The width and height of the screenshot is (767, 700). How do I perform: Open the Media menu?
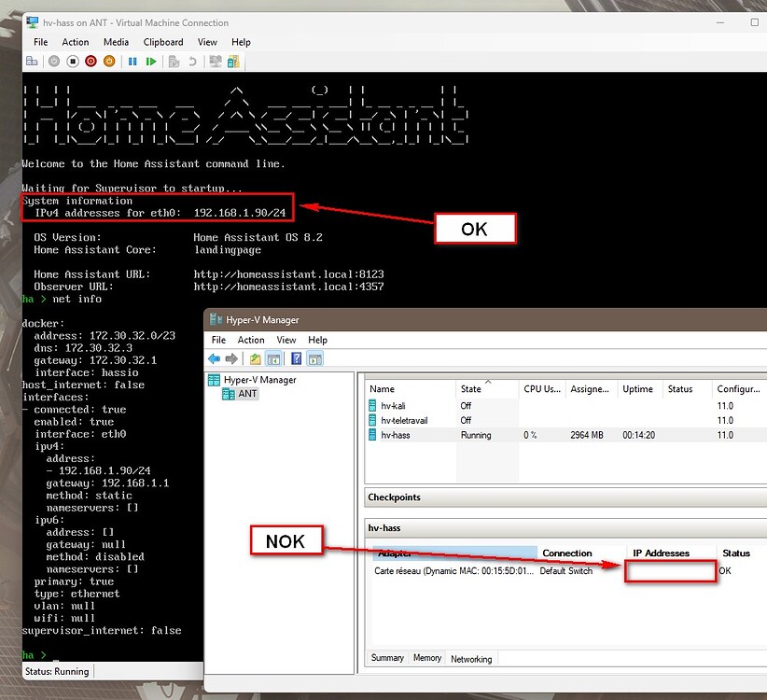(116, 42)
